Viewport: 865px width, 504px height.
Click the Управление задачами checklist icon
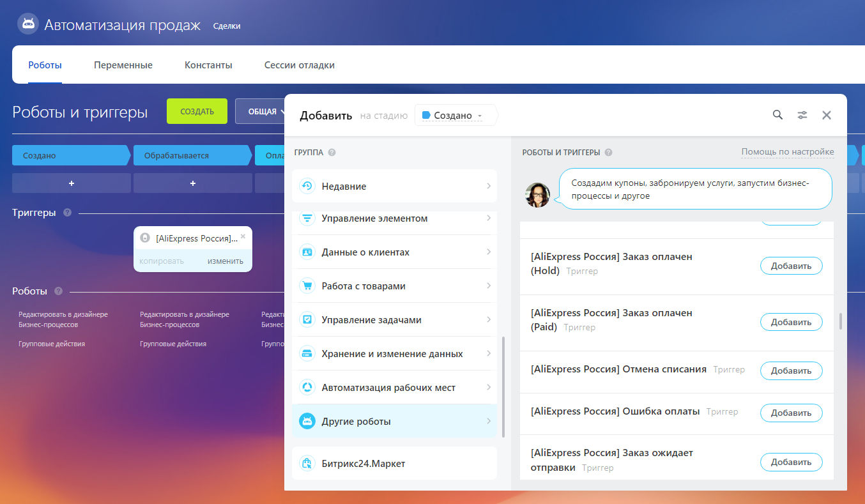[x=307, y=320]
